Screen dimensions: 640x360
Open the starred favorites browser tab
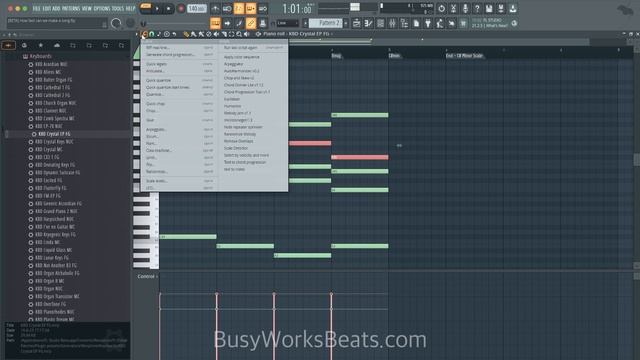[40, 45]
